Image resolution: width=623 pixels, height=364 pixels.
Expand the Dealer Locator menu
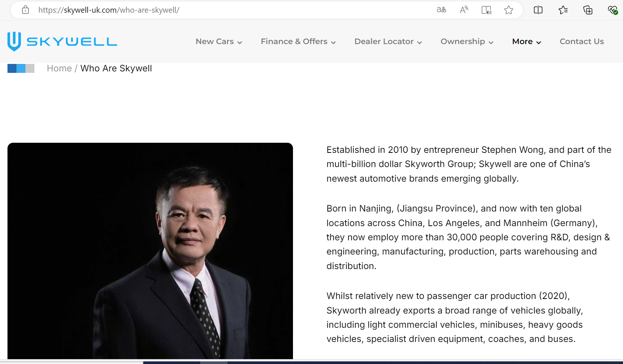click(x=388, y=41)
